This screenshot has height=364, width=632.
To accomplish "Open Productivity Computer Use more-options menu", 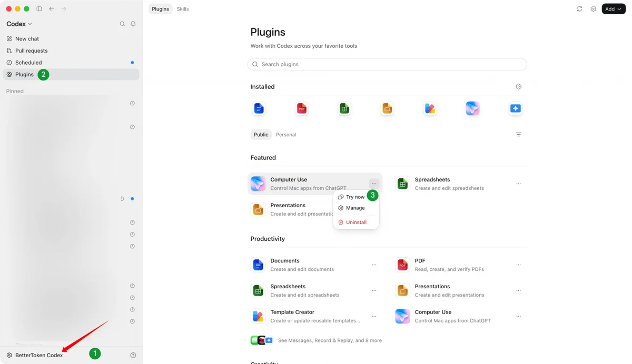I will pos(519,316).
